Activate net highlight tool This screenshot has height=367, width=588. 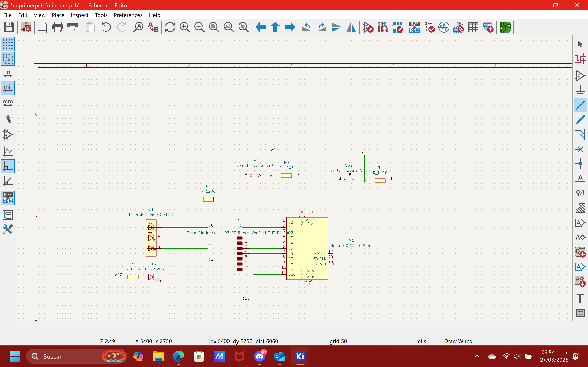point(580,59)
